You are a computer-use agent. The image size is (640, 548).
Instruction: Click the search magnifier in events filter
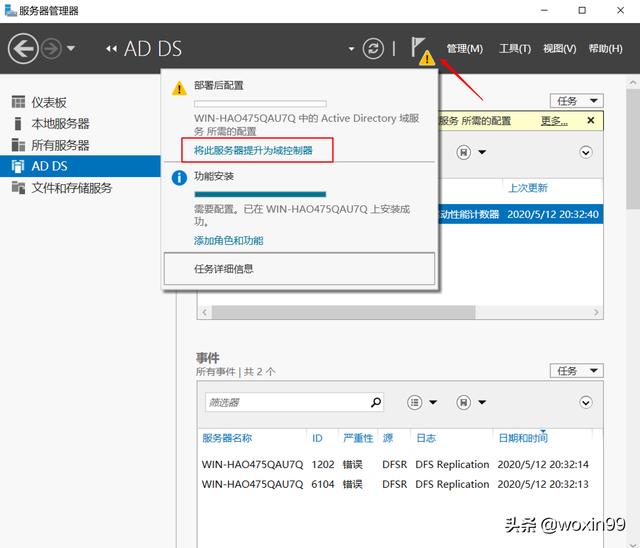(376, 402)
